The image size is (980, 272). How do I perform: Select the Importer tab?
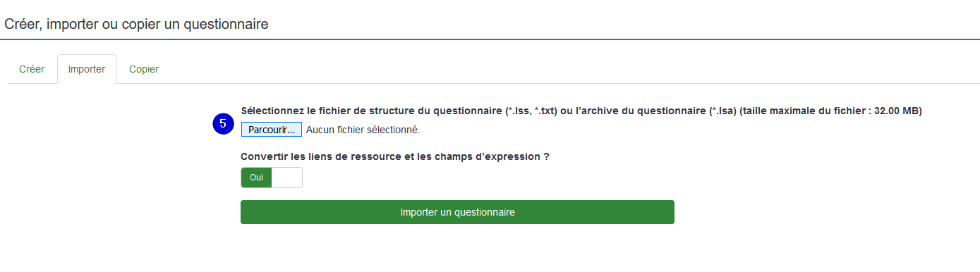(x=87, y=69)
